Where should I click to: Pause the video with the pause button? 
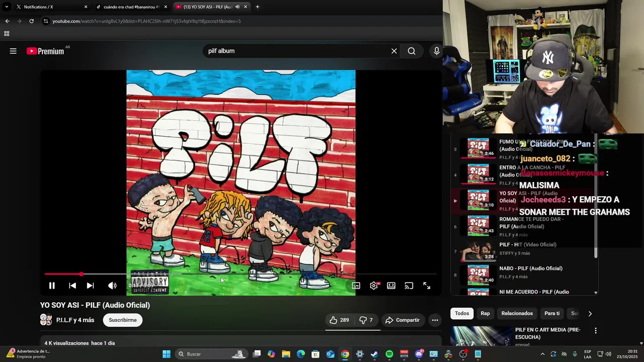point(52,286)
